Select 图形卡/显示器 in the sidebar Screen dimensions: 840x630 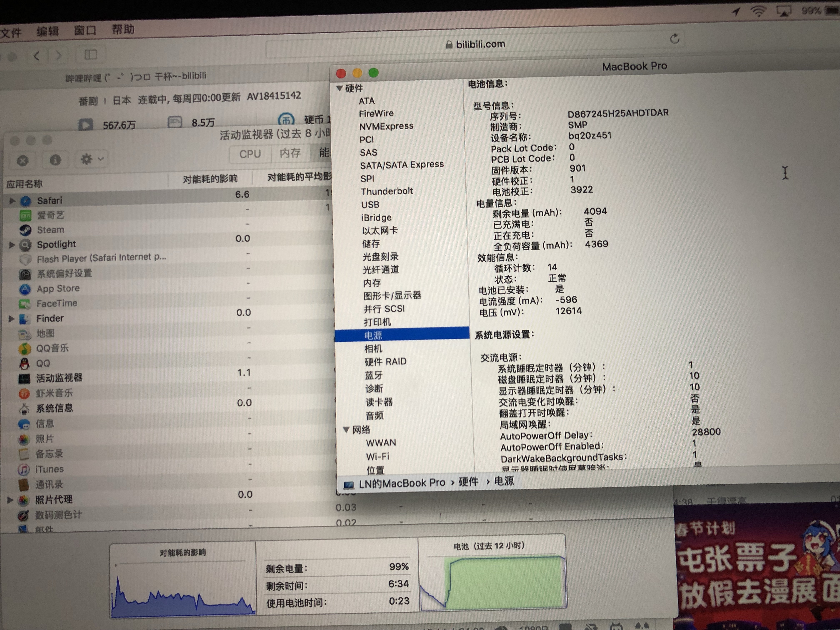392,295
